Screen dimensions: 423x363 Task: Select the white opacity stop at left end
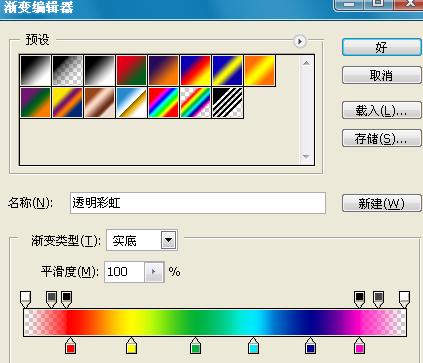26,299
